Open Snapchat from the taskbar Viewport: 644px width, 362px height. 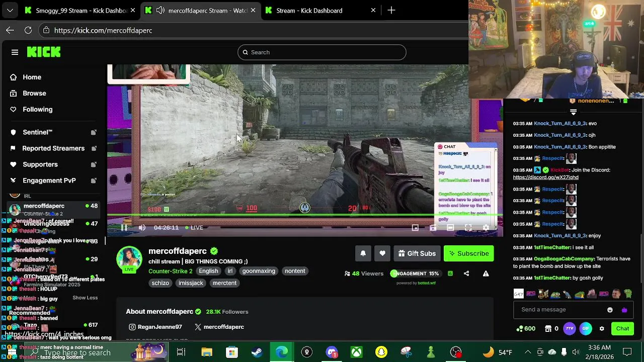pyautogui.click(x=381, y=352)
